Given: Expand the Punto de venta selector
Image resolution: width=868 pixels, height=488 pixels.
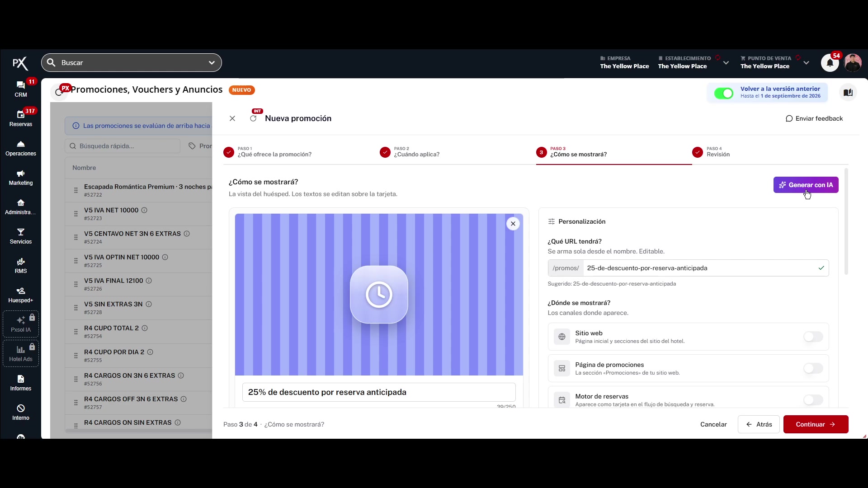Looking at the screenshot, I should point(806,63).
